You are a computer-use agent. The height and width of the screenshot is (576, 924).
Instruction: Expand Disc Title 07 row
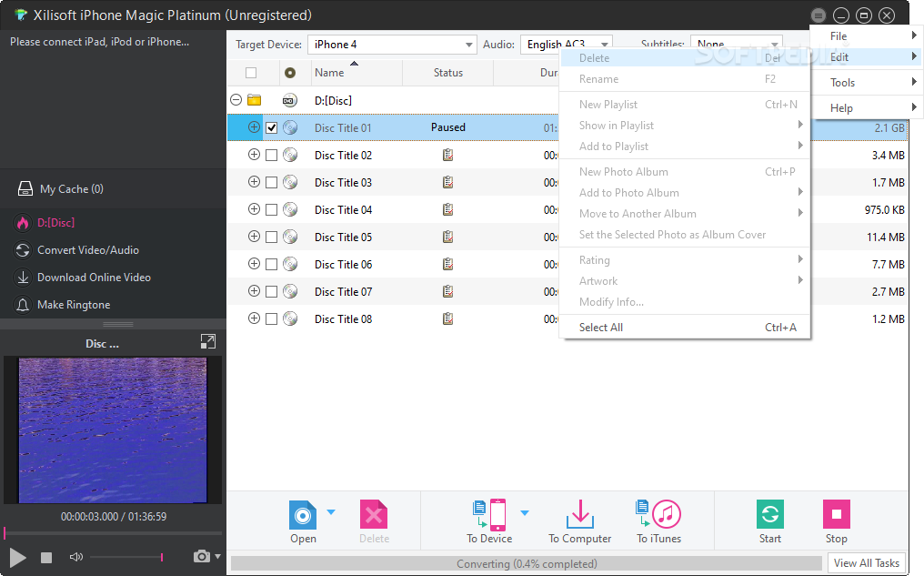(x=254, y=290)
